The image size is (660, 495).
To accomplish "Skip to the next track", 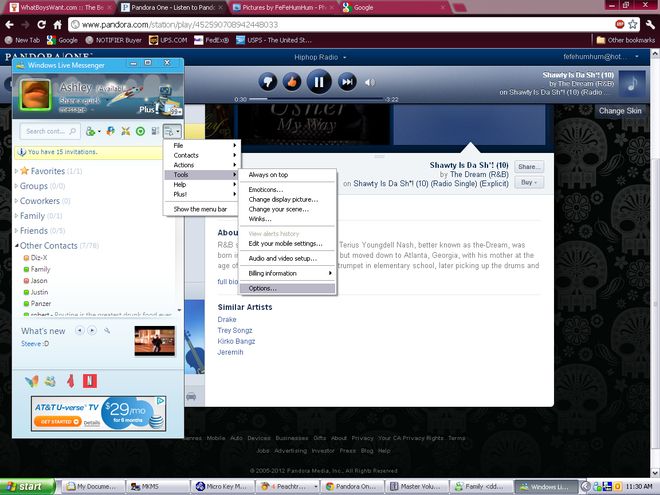I will pyautogui.click(x=347, y=82).
